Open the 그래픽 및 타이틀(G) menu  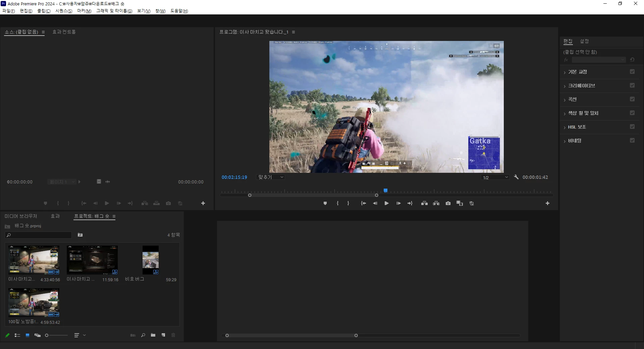(x=114, y=11)
